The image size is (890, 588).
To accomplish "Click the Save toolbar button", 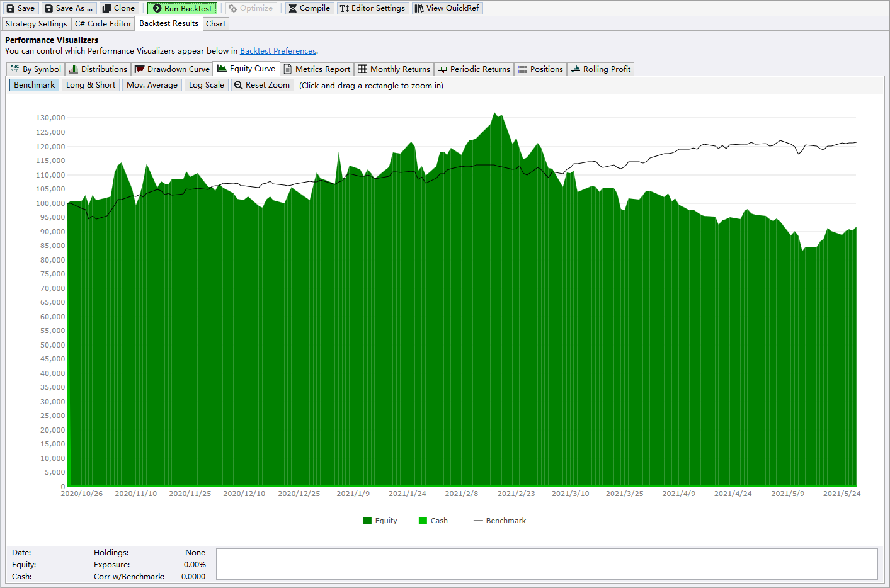I will coord(20,8).
